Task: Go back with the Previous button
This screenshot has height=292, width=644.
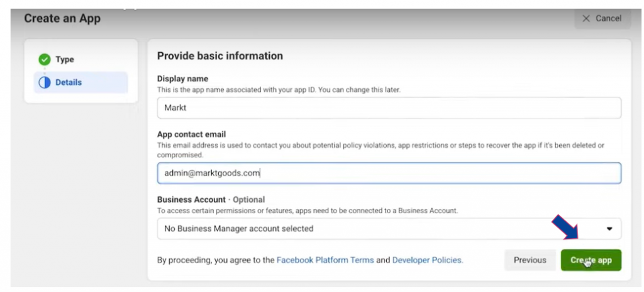Action: tap(530, 260)
